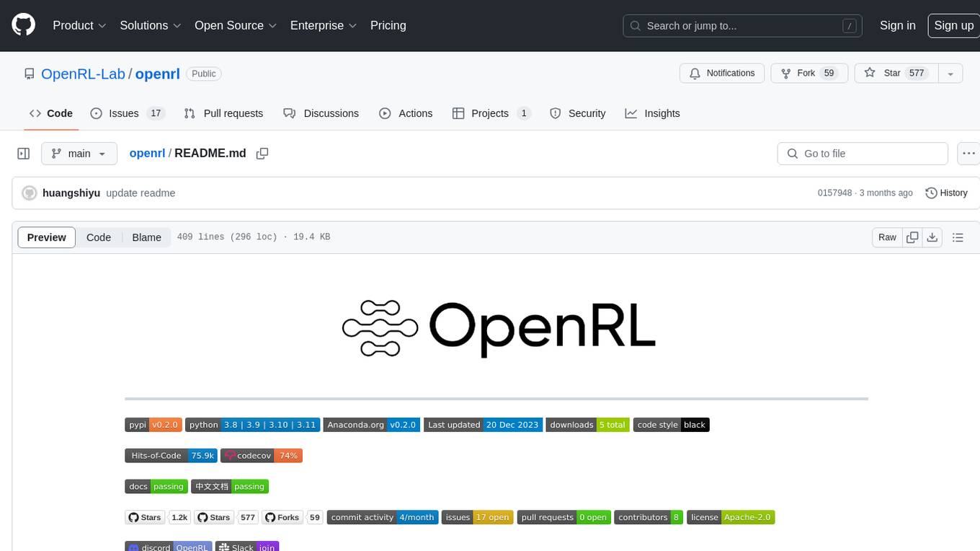The width and height of the screenshot is (980, 551).
Task: Click the GitHub Stars 577 badge
Action: (226, 517)
